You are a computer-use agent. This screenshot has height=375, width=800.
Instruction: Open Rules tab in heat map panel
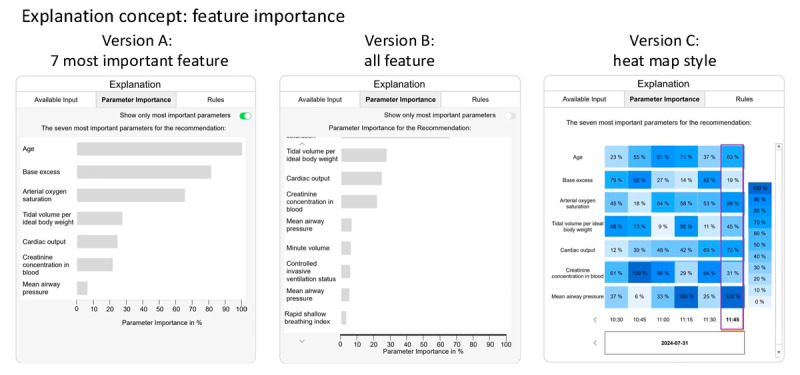744,99
